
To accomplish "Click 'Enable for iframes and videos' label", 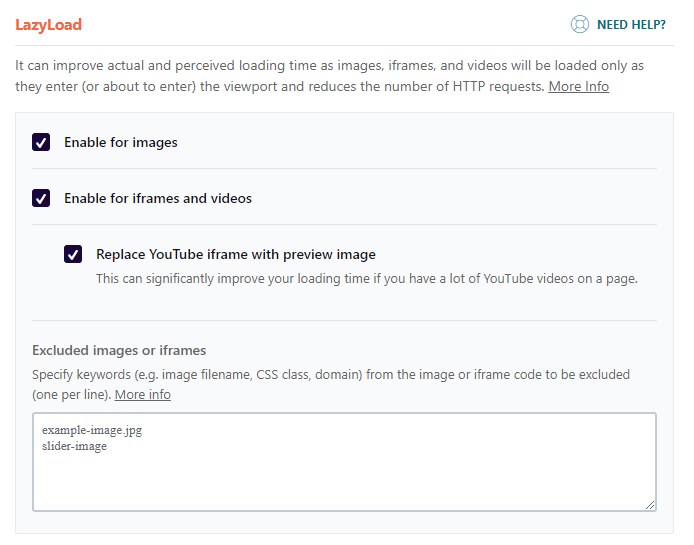I will click(x=158, y=198).
